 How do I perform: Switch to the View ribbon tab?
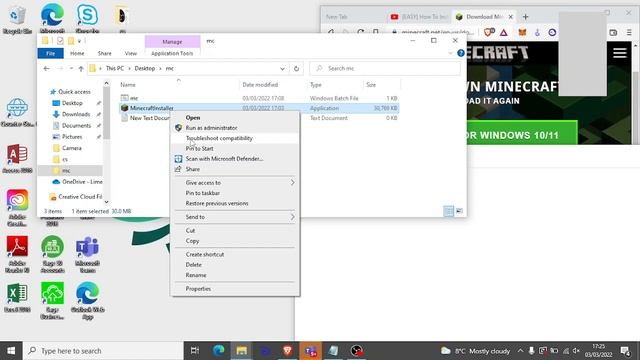pyautogui.click(x=131, y=53)
